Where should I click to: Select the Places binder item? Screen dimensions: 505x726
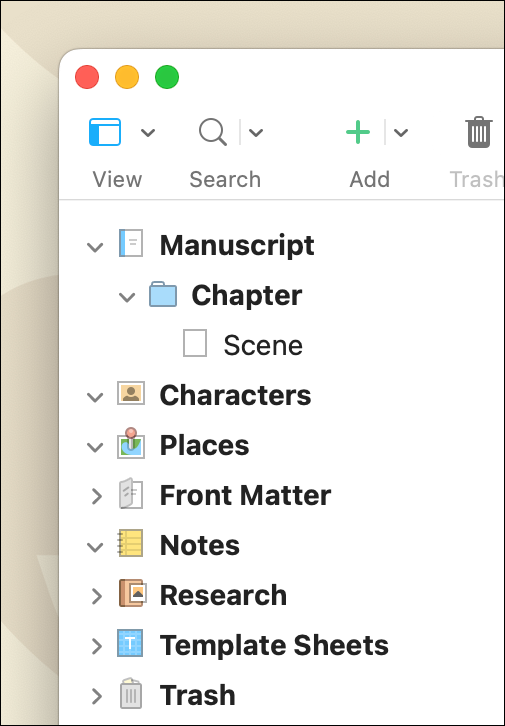[204, 445]
